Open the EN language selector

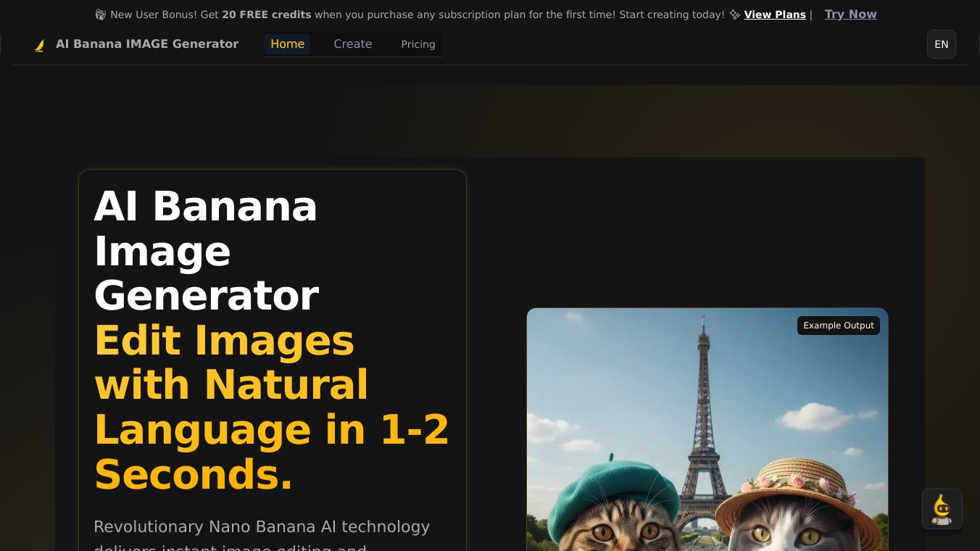(941, 44)
